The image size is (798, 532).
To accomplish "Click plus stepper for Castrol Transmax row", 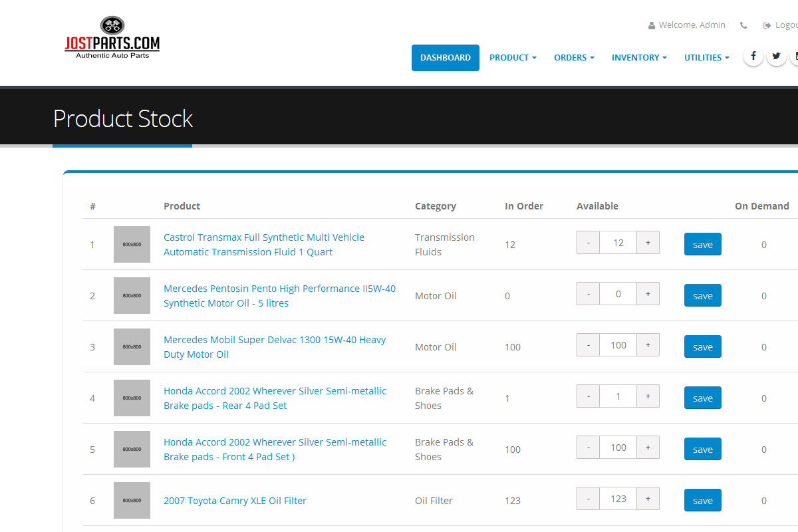I will tap(648, 243).
